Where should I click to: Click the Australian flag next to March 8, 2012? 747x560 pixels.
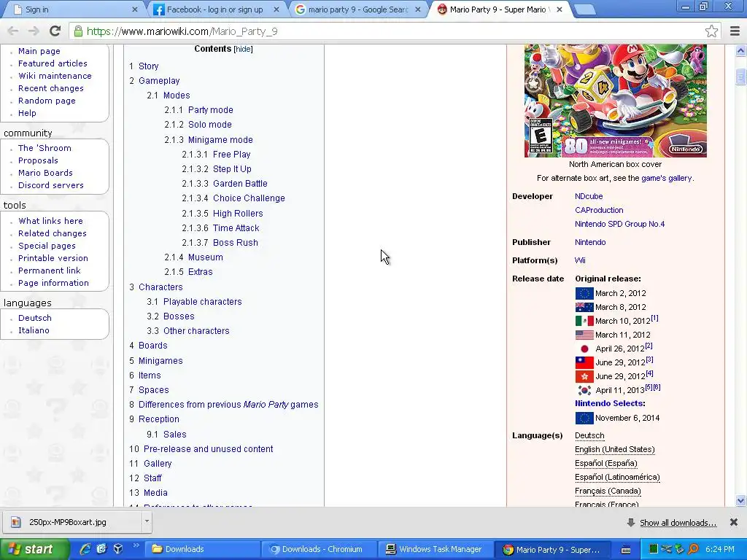[x=584, y=307]
